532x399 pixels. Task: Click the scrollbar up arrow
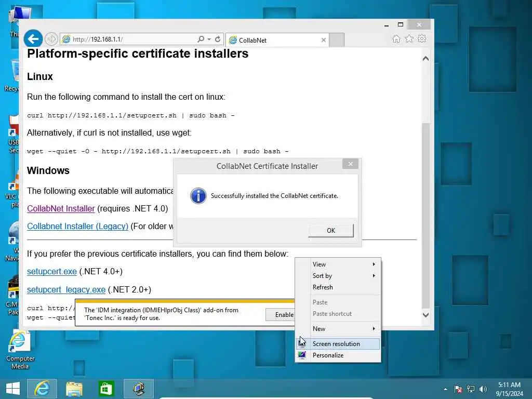426,59
